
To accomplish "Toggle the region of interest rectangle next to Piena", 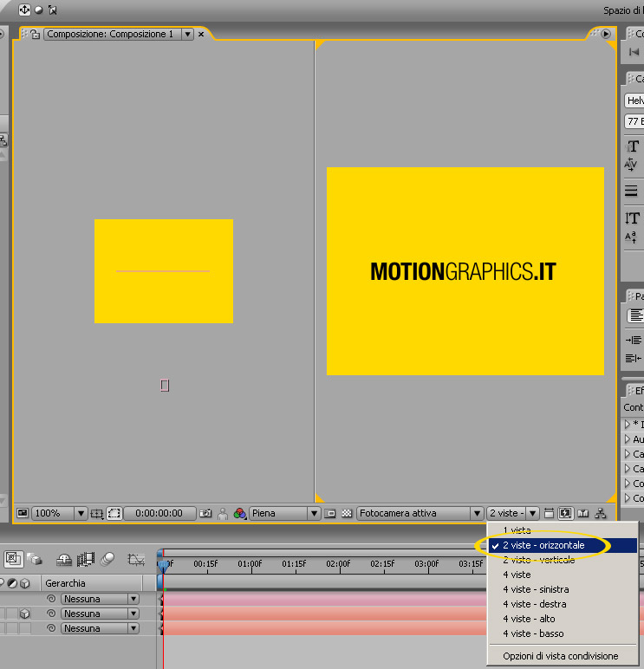I will [330, 514].
